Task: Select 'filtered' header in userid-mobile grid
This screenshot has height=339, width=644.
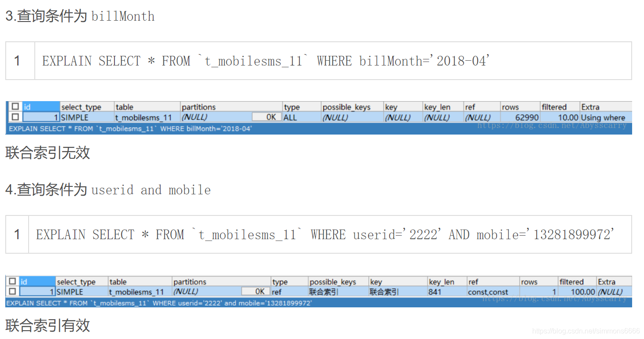Action: coord(577,282)
